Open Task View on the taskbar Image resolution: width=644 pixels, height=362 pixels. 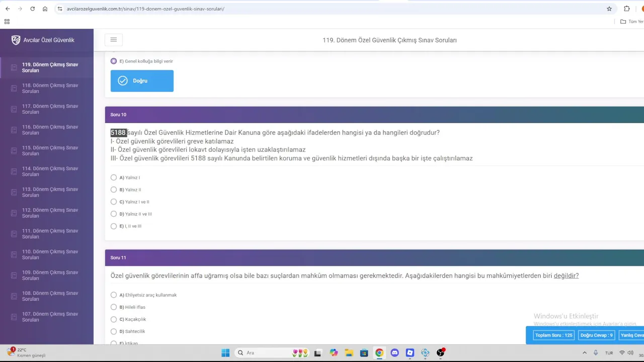point(317,353)
